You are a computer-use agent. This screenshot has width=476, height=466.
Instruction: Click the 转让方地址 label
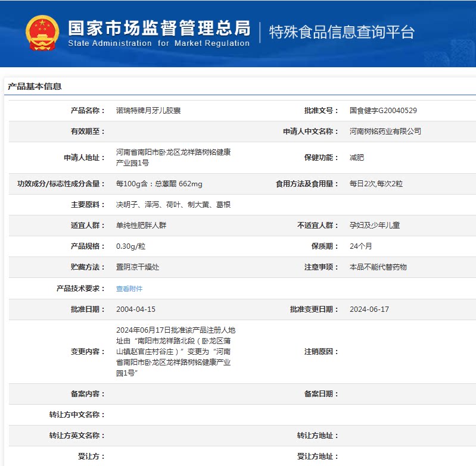click(x=318, y=436)
